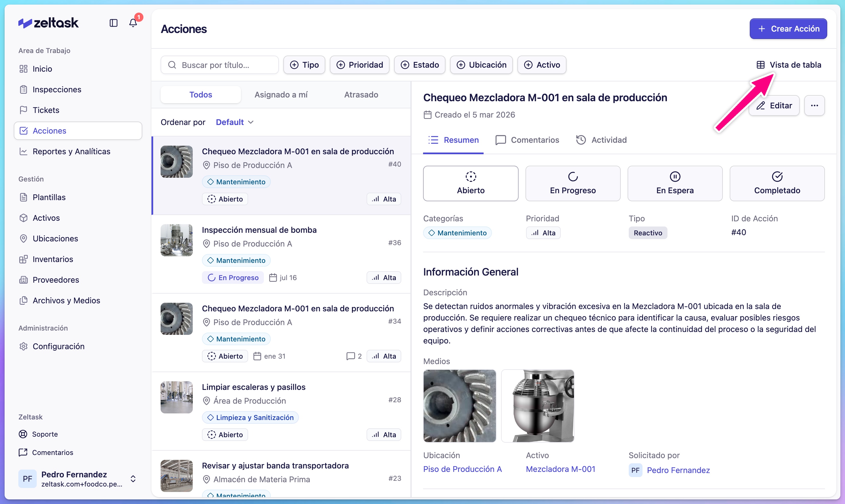Open Inspección mensual de bomba action
Viewport: 845px width, 504px height.
click(x=259, y=230)
